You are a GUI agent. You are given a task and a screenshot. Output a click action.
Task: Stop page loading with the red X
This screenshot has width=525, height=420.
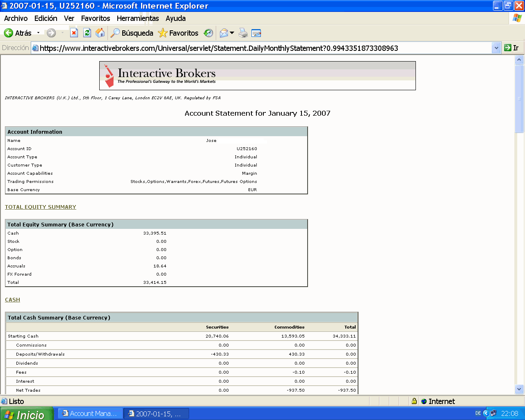74,33
